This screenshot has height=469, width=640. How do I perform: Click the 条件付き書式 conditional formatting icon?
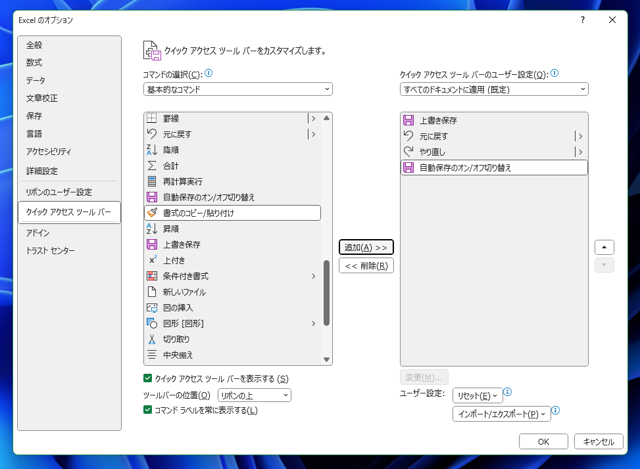(x=152, y=276)
